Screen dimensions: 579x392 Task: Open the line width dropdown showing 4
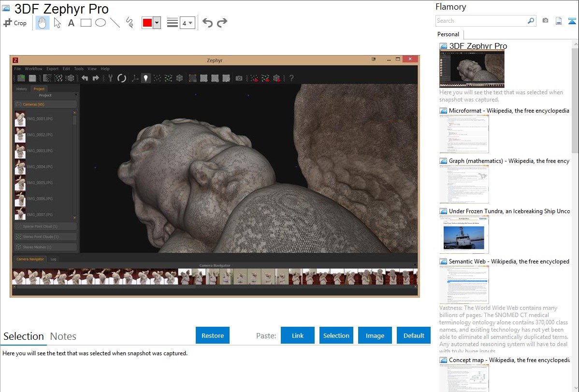coord(188,23)
